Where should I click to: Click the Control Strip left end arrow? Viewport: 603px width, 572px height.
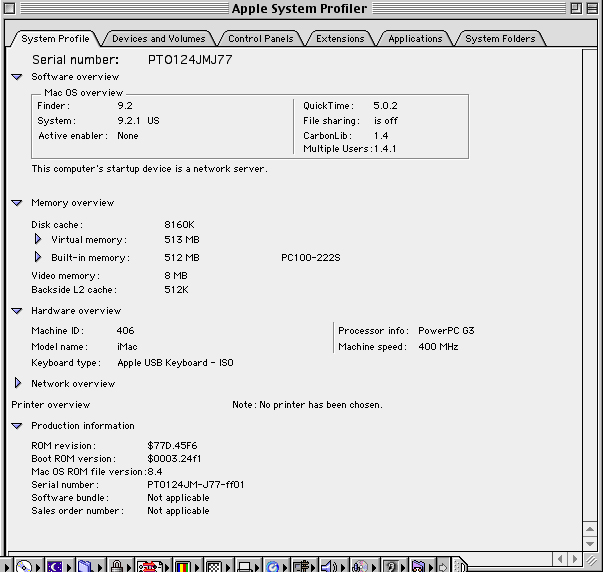(x=6, y=567)
